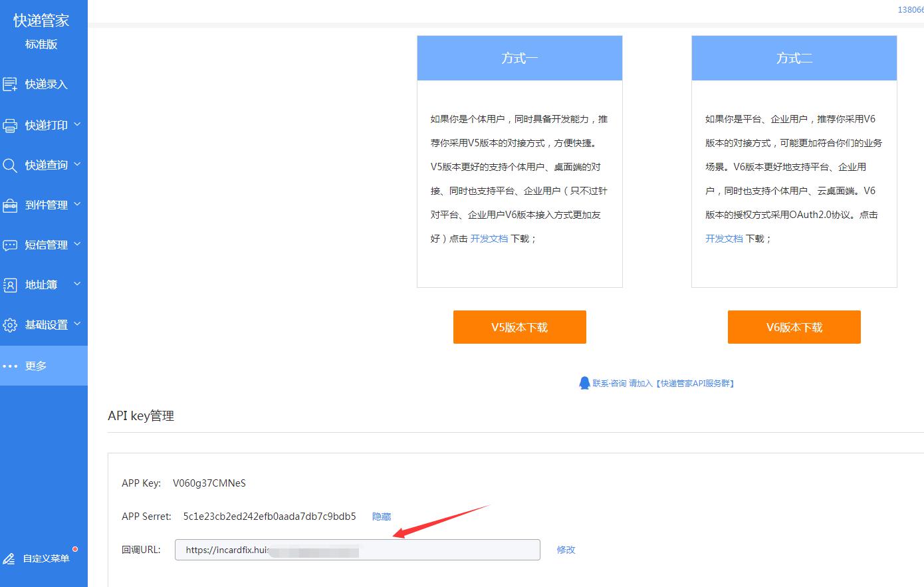Click the 自定义菜单 pencil icon

pos(9,558)
